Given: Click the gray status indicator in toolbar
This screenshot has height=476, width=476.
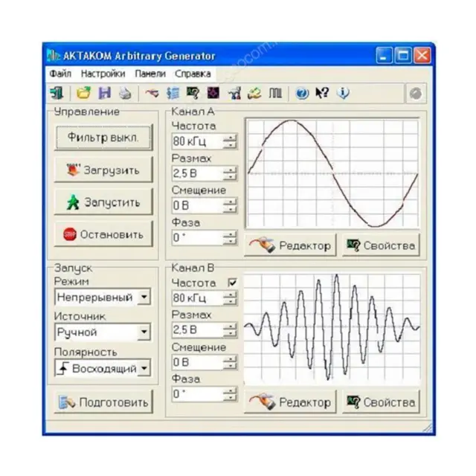Looking at the screenshot, I should [x=416, y=94].
